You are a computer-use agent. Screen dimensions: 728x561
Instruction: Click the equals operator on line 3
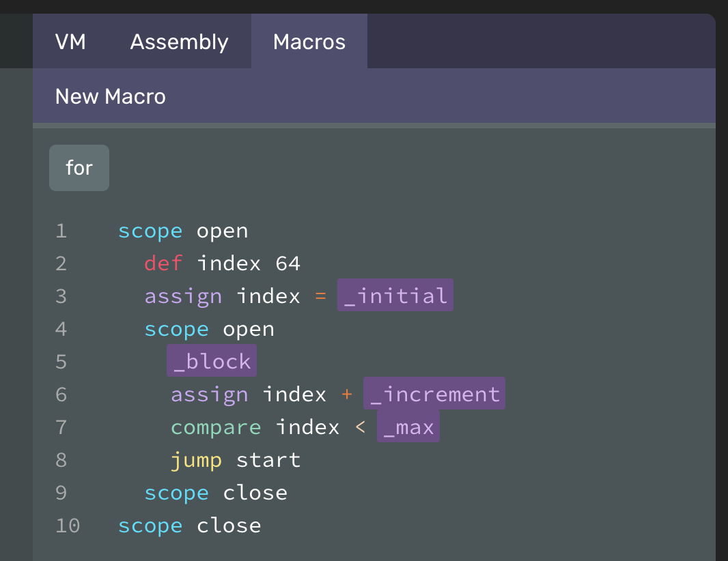coord(320,296)
